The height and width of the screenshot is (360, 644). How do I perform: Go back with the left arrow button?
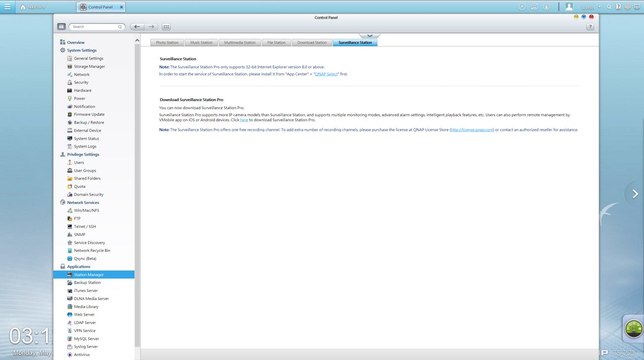click(x=137, y=27)
